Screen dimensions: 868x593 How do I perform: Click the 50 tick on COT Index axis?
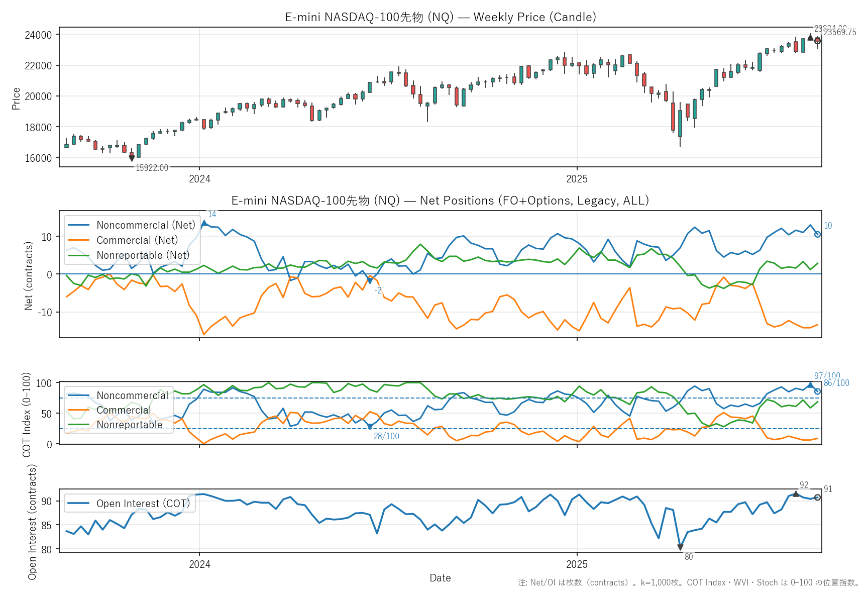[47, 414]
